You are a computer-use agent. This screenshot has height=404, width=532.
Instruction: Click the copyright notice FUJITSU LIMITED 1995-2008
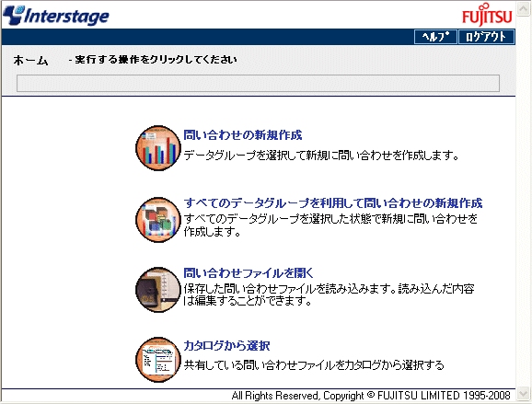[x=371, y=396]
